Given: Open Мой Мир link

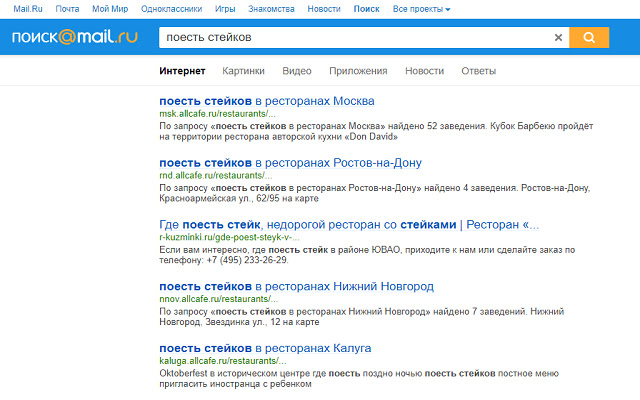Looking at the screenshot, I should click(x=110, y=9).
